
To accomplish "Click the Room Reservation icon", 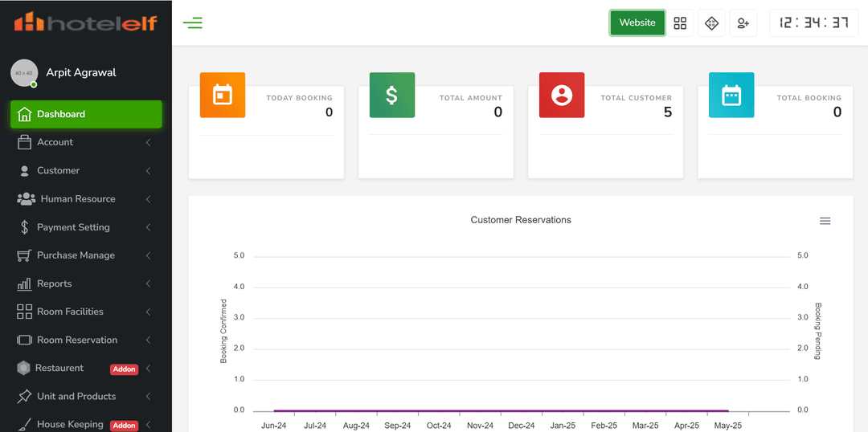I will click(24, 340).
